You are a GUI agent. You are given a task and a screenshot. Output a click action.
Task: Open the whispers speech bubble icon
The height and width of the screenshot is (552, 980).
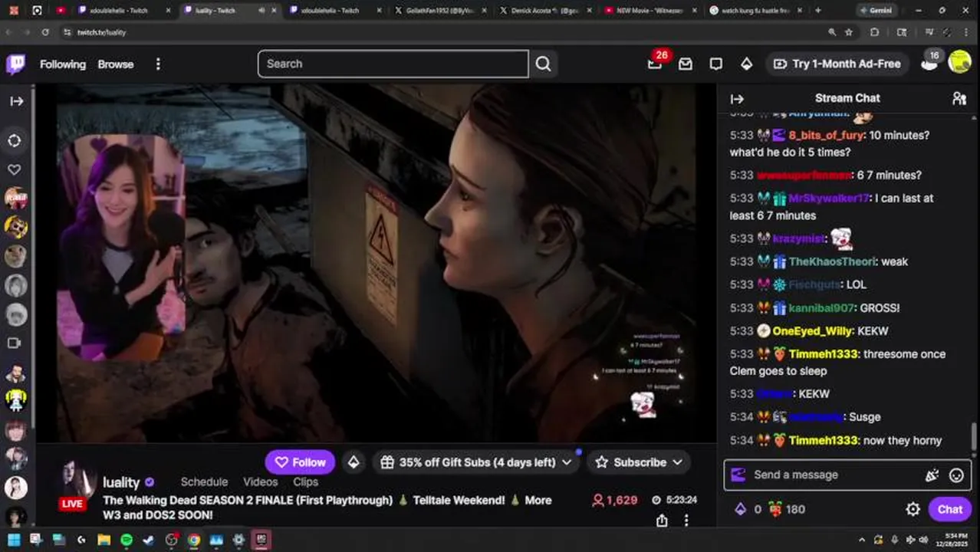(x=715, y=64)
